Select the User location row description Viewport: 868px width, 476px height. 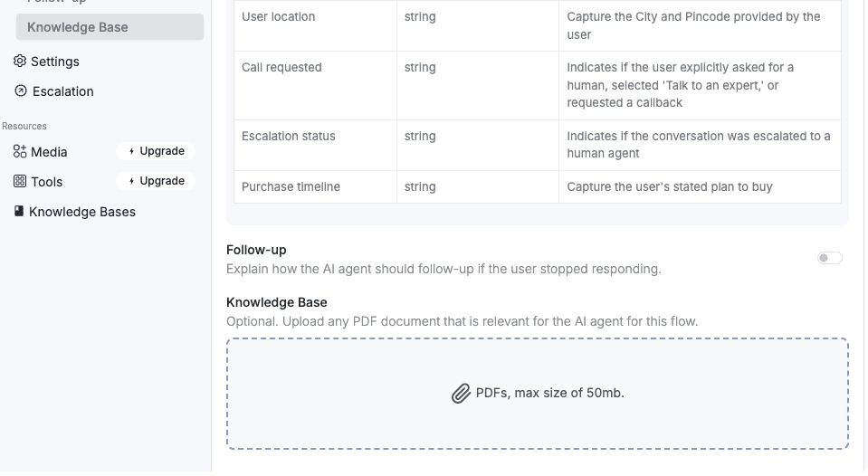(693, 25)
